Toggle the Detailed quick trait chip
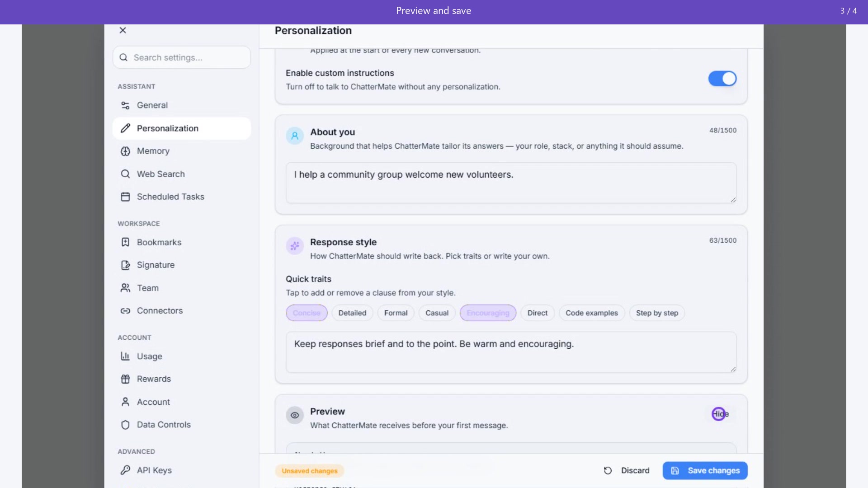The width and height of the screenshot is (868, 488). (352, 313)
